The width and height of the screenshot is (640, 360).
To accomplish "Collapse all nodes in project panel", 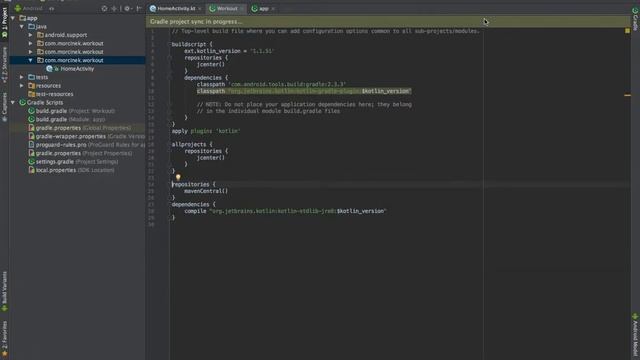I will pyautogui.click(x=114, y=8).
